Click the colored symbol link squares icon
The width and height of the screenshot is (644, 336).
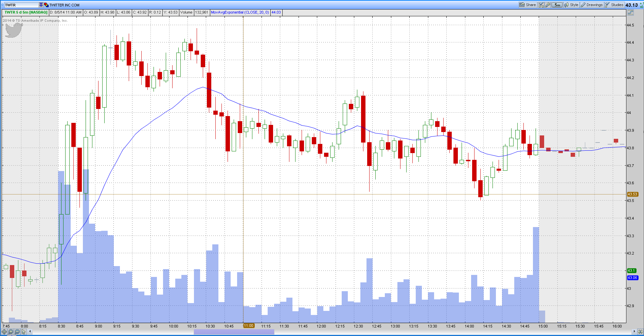(x=46, y=5)
